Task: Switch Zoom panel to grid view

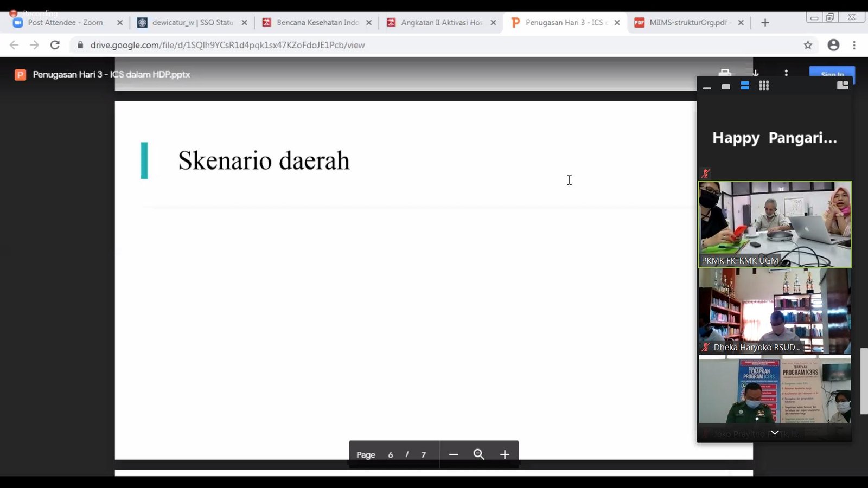Action: (764, 86)
